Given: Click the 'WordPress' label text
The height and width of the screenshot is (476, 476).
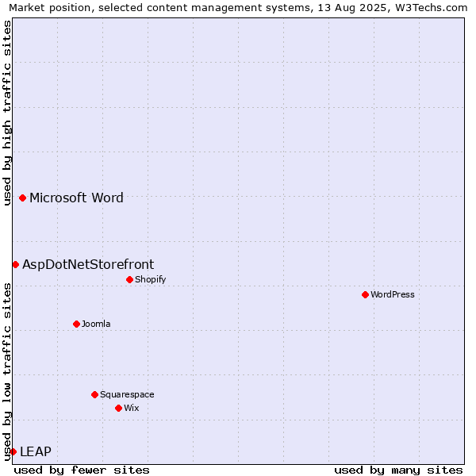Looking at the screenshot, I should (x=393, y=294).
